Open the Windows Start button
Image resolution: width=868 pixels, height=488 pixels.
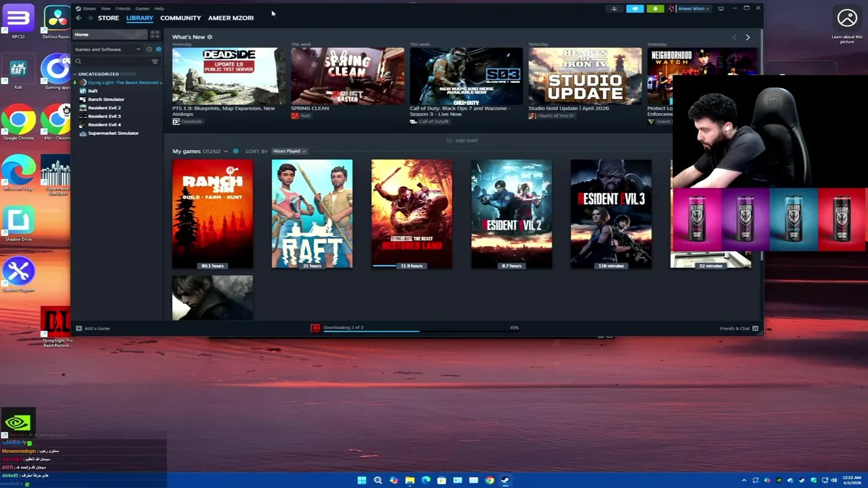pyautogui.click(x=362, y=481)
